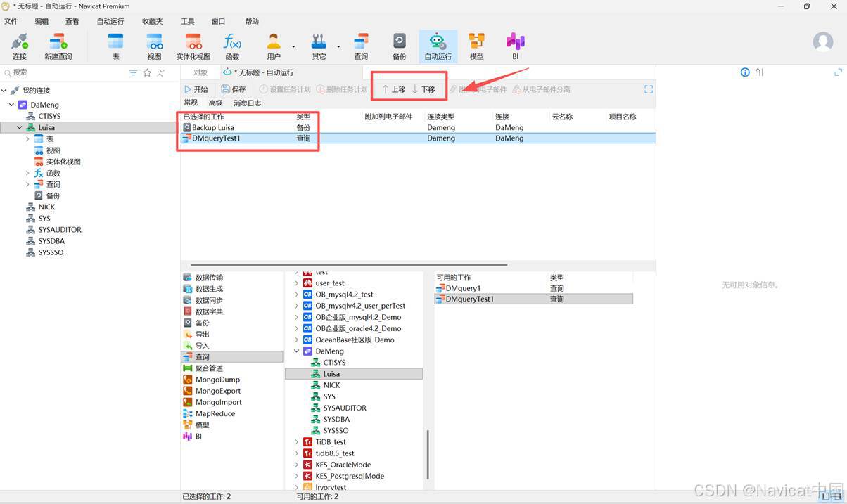This screenshot has width=847, height=504.
Task: Save the job with the 保存 button
Action: click(x=233, y=89)
